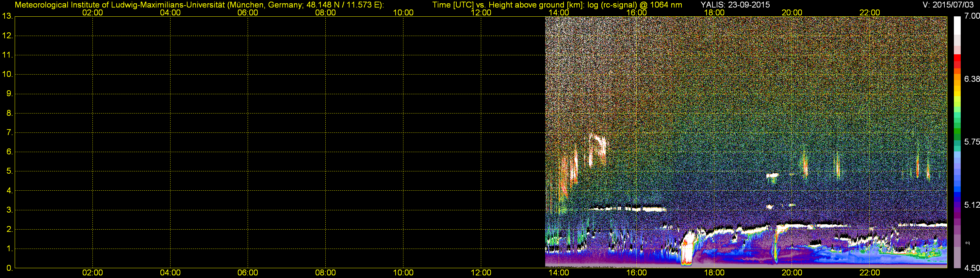The height and width of the screenshot is (278, 980).
Task: Click the small white cloud patch at 4.8 km near 19:30
Action: pyautogui.click(x=772, y=176)
